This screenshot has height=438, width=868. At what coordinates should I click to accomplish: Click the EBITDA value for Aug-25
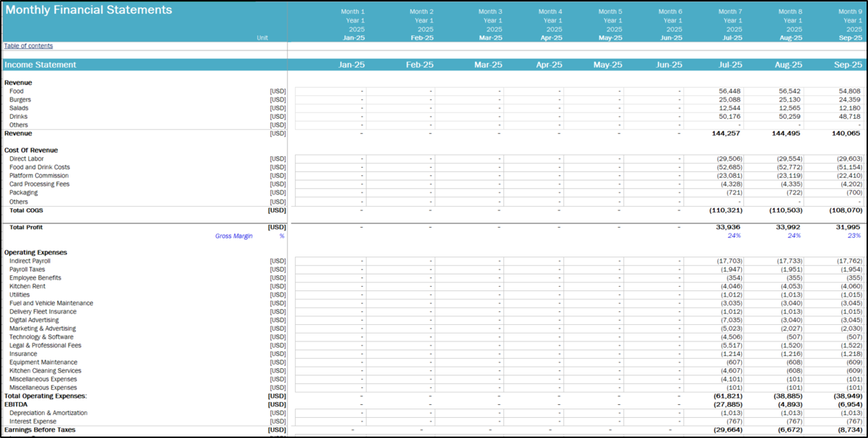[x=789, y=404]
